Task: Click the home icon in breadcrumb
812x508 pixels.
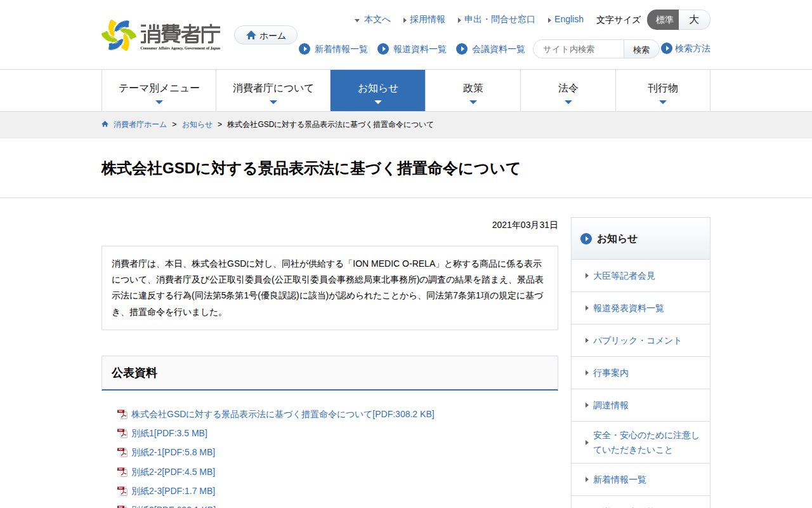Action: (x=105, y=124)
